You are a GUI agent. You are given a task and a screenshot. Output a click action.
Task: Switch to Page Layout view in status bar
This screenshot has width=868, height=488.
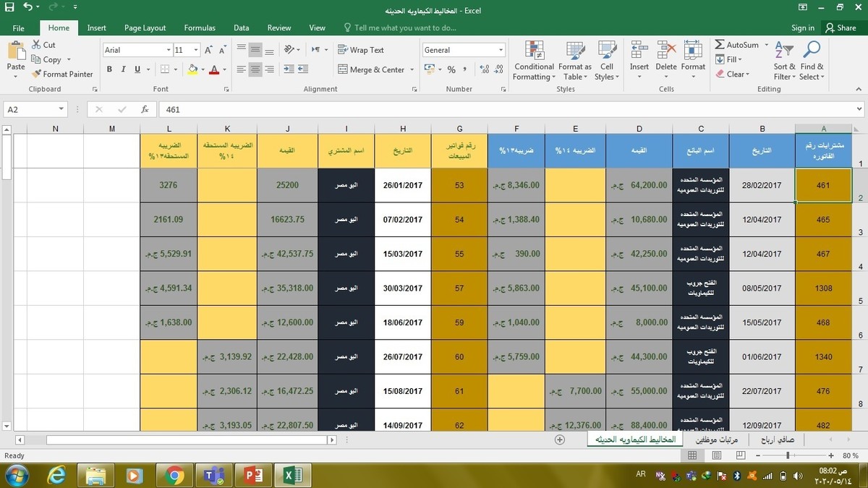coord(717,455)
